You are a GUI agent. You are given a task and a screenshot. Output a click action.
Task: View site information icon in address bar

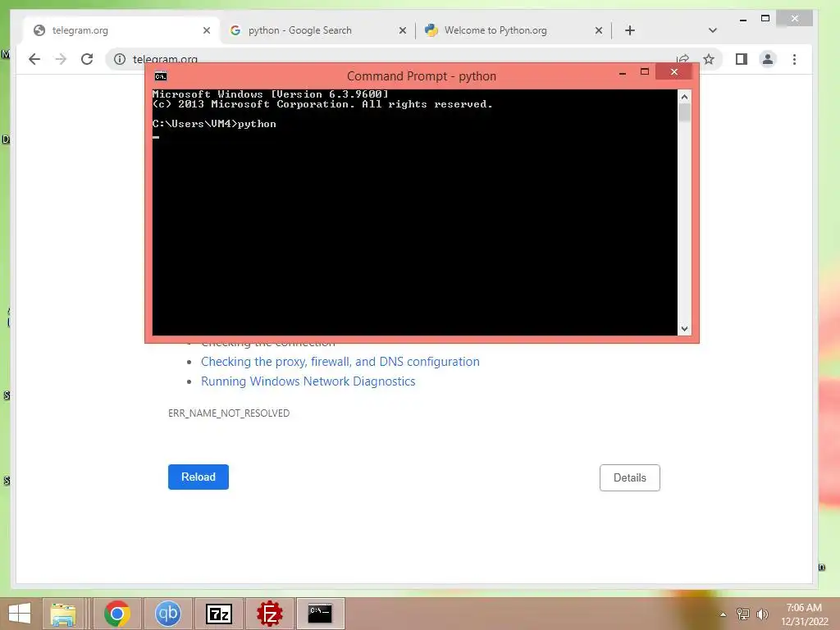point(120,59)
